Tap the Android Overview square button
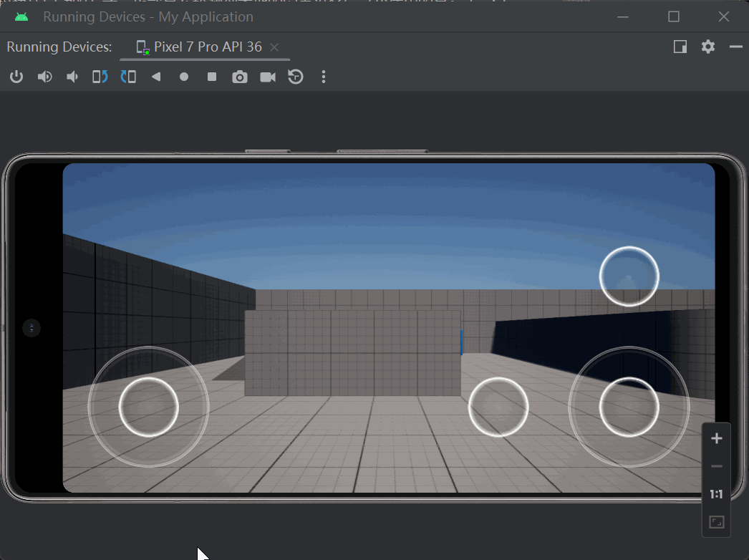749x560 pixels. [212, 77]
